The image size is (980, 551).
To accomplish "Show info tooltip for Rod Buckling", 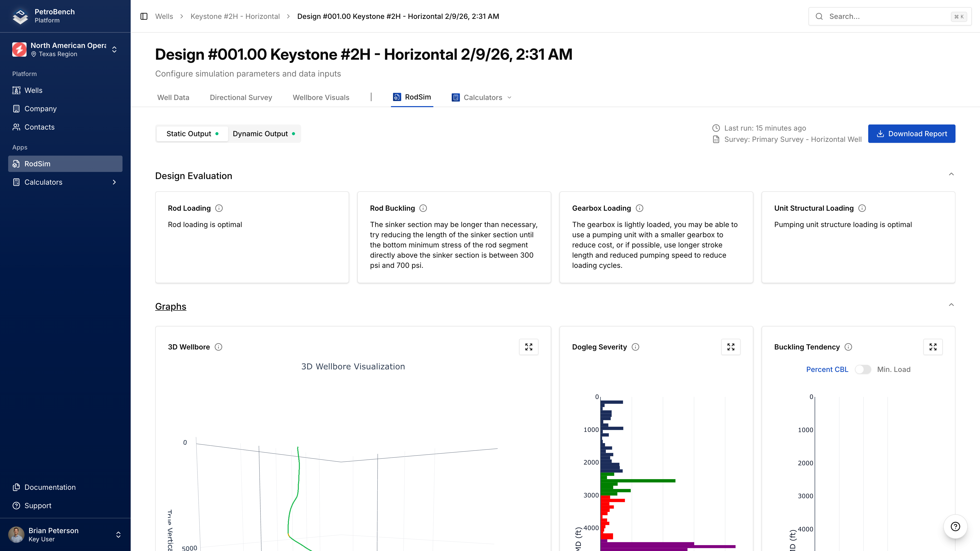I will coord(423,208).
